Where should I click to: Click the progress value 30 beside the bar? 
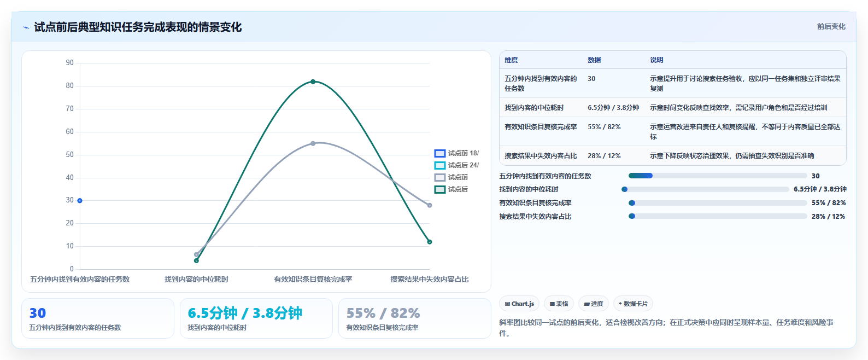click(x=816, y=176)
